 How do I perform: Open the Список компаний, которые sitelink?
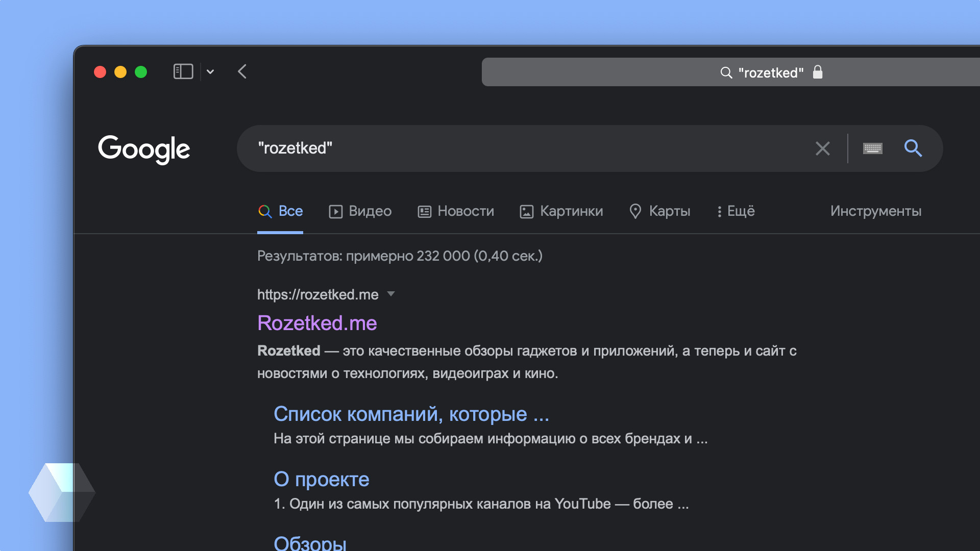click(x=411, y=414)
